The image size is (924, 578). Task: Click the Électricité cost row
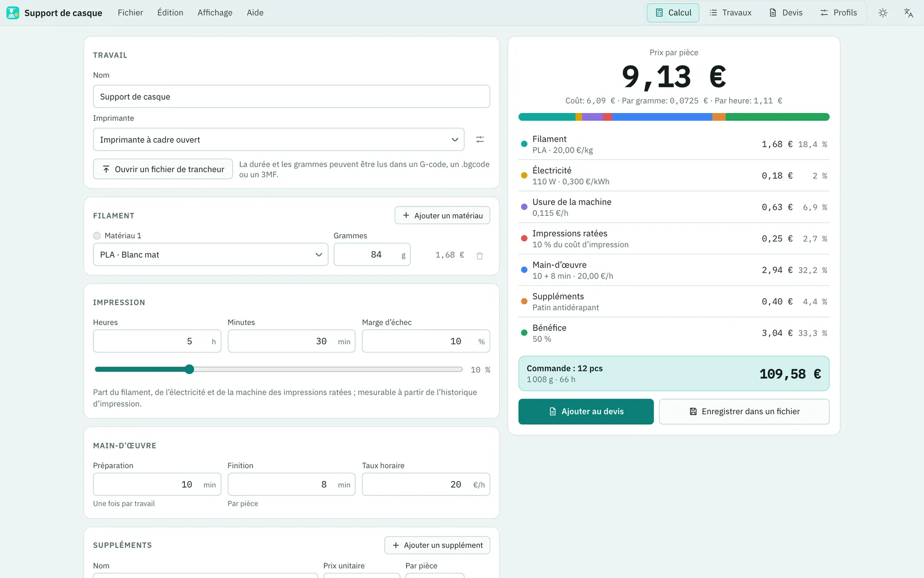[674, 176]
